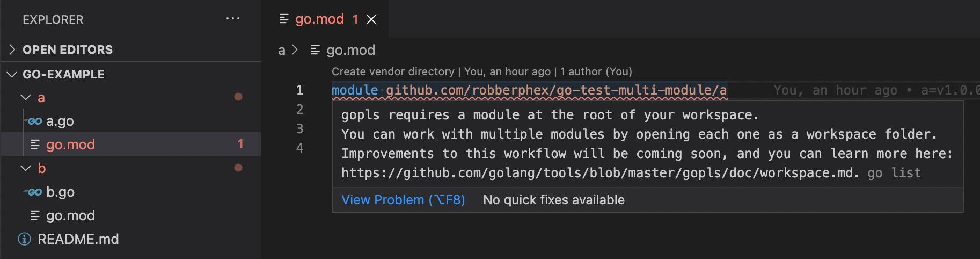This screenshot has width=980, height=259.
Task: Click the Go file icon for b.go
Action: tap(35, 192)
